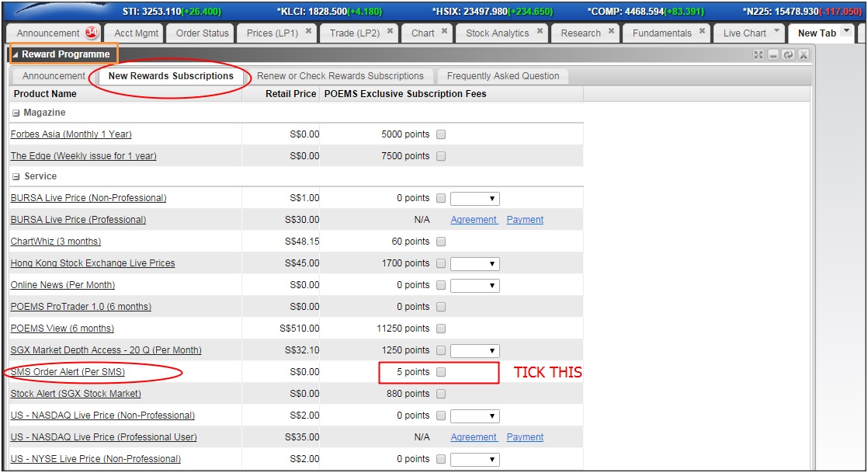
Task: Open the New Tab dropdown arrow
Action: coord(846,31)
